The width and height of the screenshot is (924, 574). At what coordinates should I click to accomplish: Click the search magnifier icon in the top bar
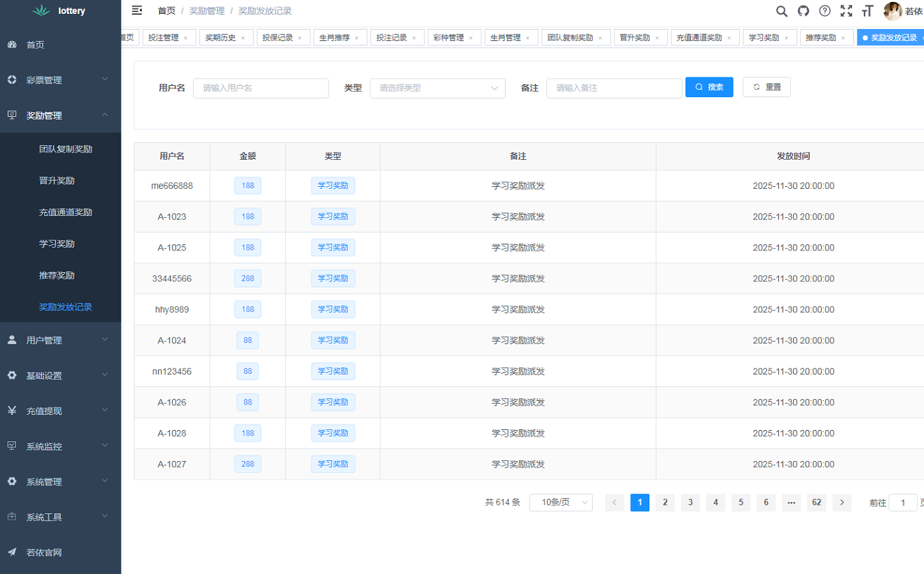[781, 11]
